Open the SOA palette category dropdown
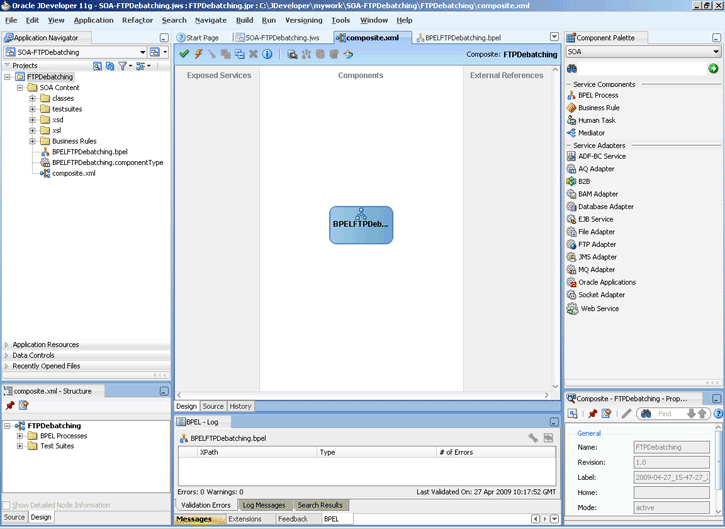This screenshot has height=529, width=725. click(643, 52)
